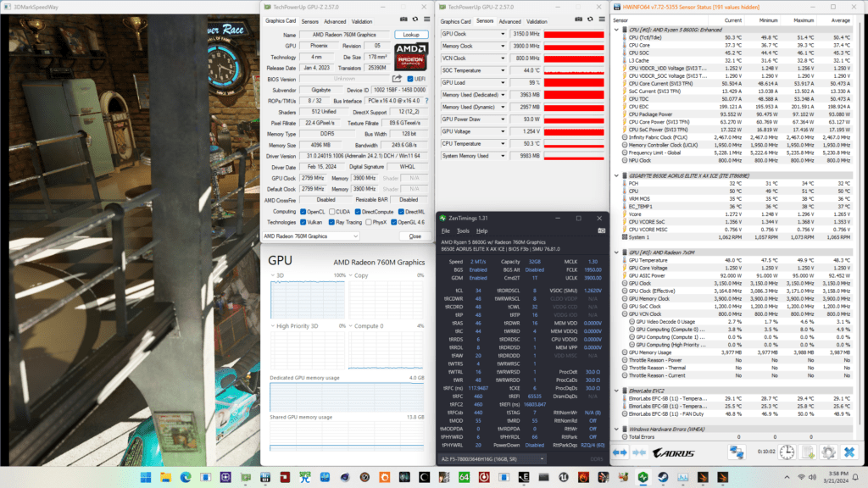Toggle DirectCompute checkbox

click(359, 212)
